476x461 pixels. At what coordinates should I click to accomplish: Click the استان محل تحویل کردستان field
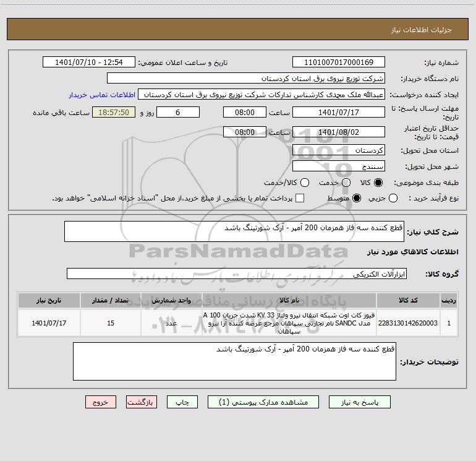click(x=339, y=150)
